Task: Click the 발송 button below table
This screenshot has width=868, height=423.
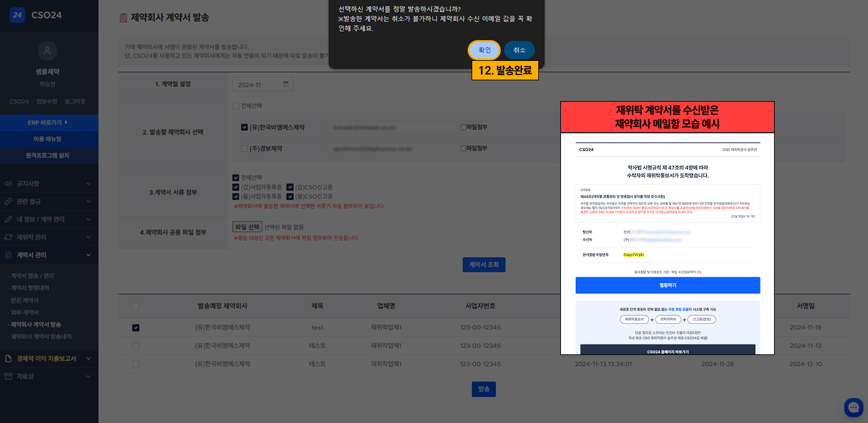Action: tap(484, 389)
